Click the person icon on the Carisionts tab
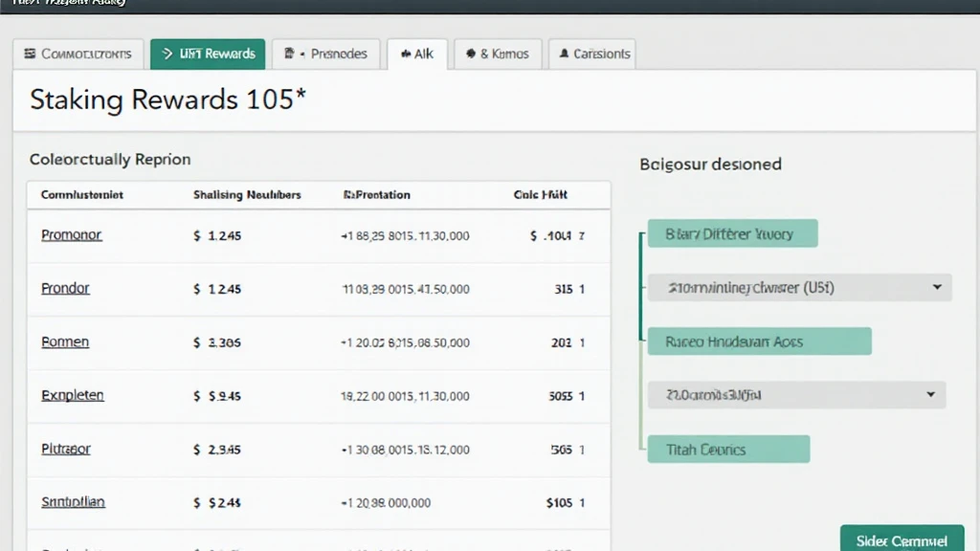This screenshot has height=551, width=980. 564,55
